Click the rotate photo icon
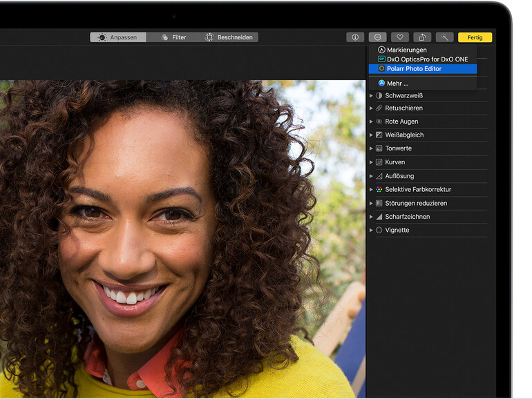Screen dimensions: 532x399 (422, 37)
